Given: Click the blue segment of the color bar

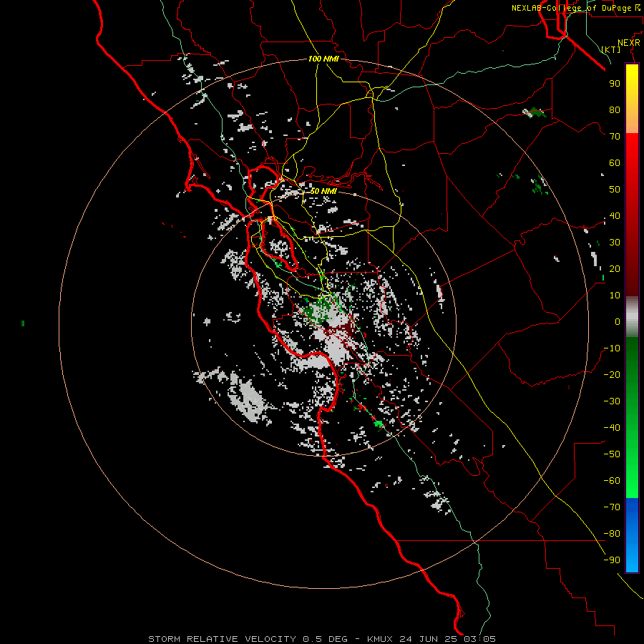Looking at the screenshot, I should point(632,535).
